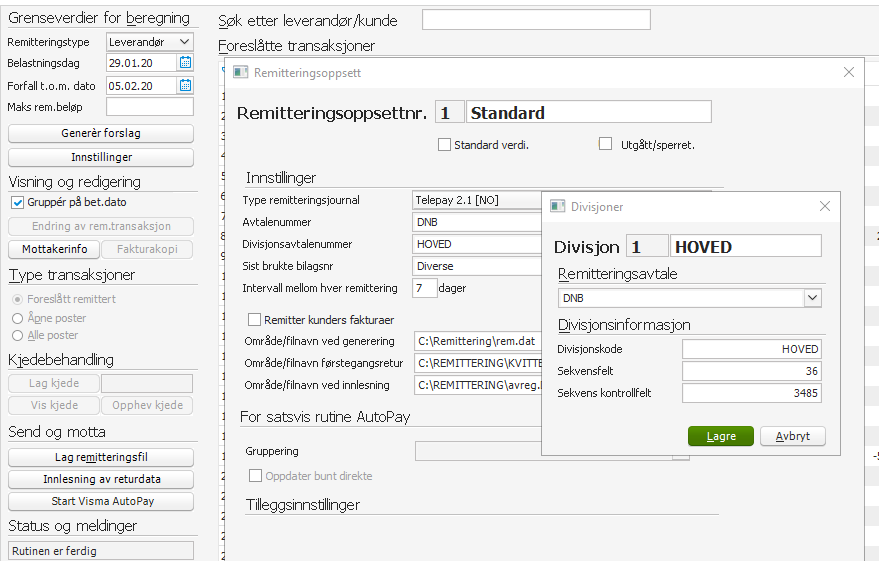Click the Standard name field

[x=589, y=112]
